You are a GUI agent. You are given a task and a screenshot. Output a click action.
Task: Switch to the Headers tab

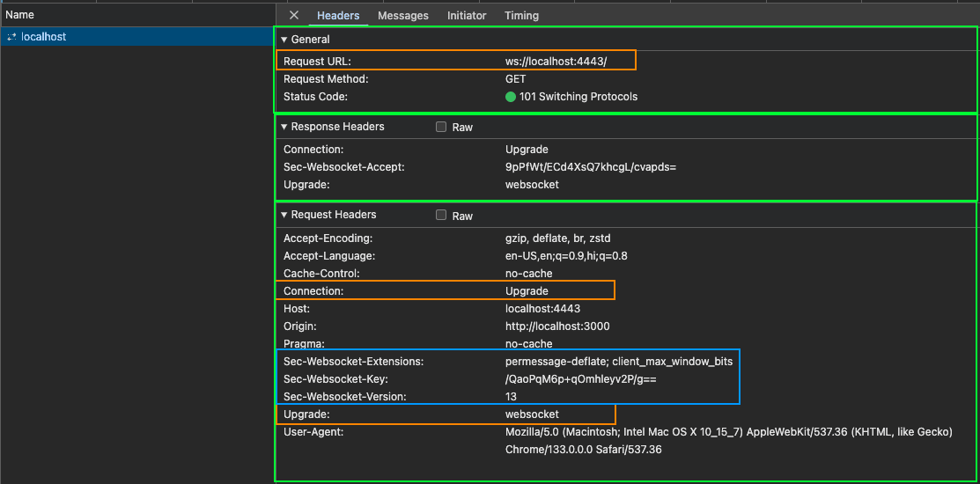click(x=338, y=16)
